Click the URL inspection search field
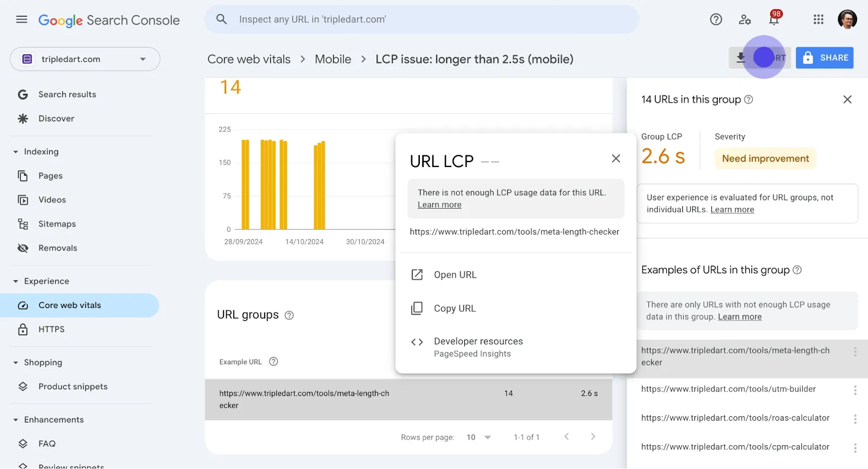Viewport: 868px width, 469px height. tap(422, 20)
